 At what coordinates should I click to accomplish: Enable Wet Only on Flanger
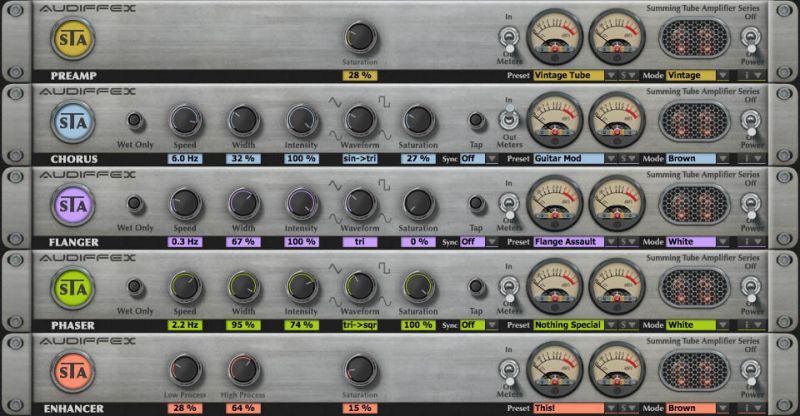(135, 204)
